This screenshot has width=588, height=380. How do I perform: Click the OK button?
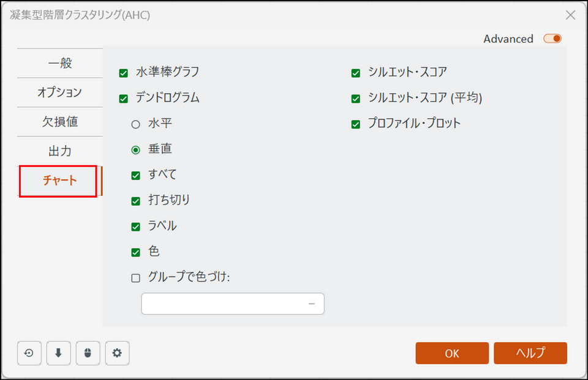click(x=452, y=353)
